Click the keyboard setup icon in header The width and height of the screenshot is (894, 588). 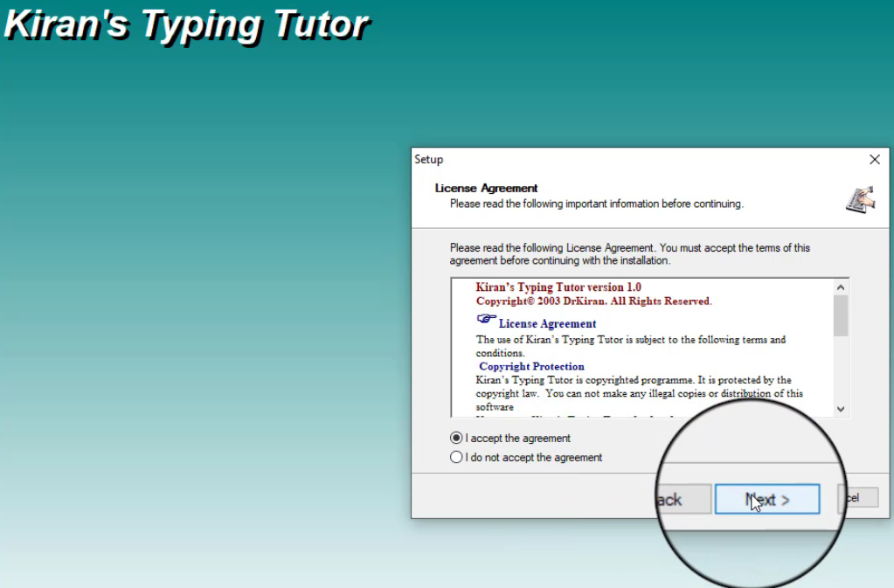(859, 198)
